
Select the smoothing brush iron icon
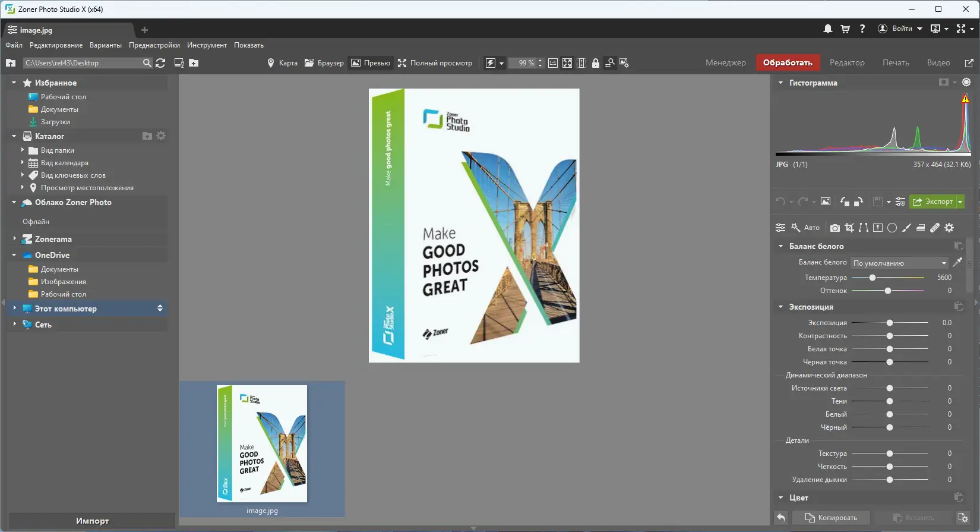pos(921,228)
